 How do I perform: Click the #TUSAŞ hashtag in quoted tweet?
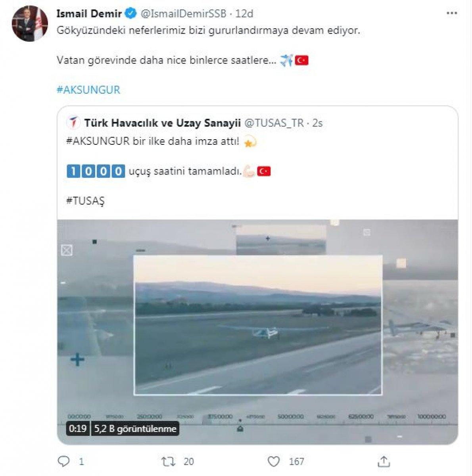point(85,201)
